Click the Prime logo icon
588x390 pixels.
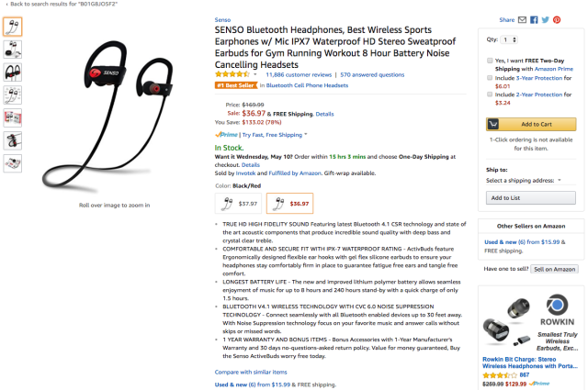226,134
